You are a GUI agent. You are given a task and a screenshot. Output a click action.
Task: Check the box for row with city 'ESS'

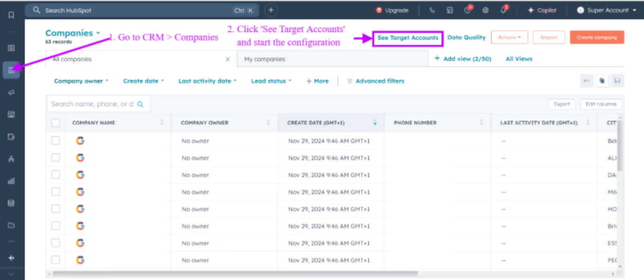[56, 243]
